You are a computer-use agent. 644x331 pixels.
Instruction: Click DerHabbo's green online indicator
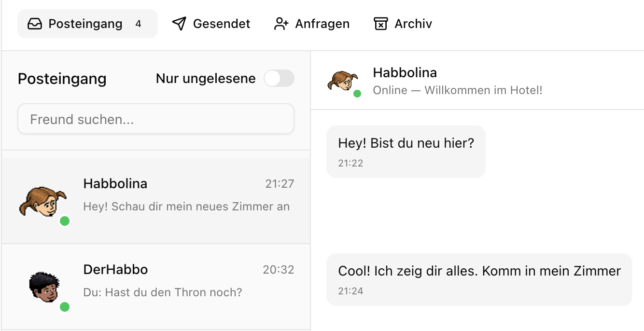[x=64, y=307]
